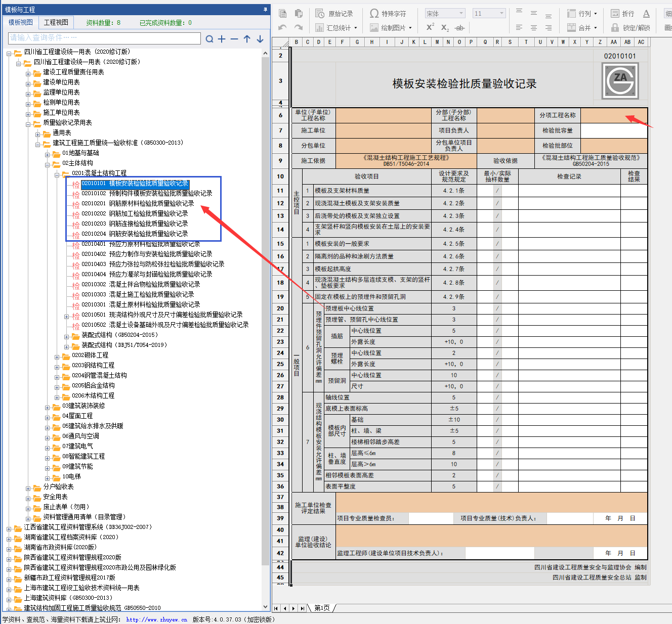Center text horizontally
The width and height of the screenshot is (672, 624).
[x=534, y=28]
